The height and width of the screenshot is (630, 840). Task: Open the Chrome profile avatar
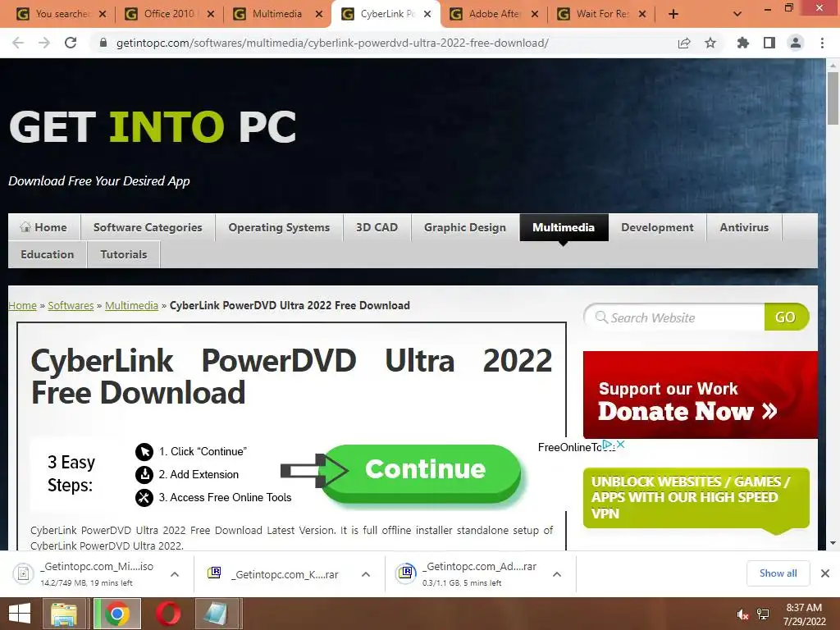[x=796, y=43]
